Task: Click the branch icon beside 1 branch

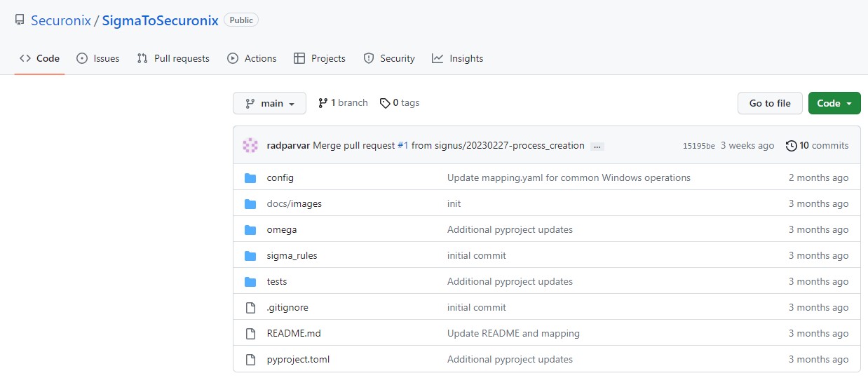Action: 323,103
